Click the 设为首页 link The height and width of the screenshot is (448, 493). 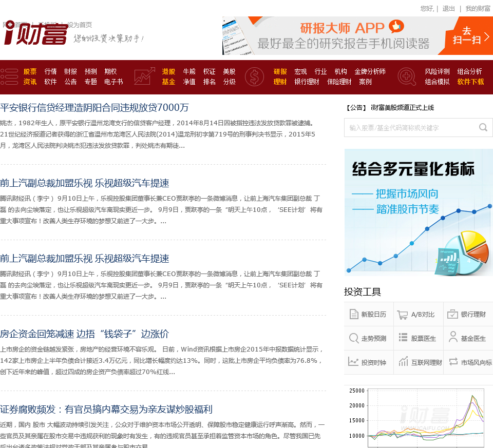(x=80, y=25)
